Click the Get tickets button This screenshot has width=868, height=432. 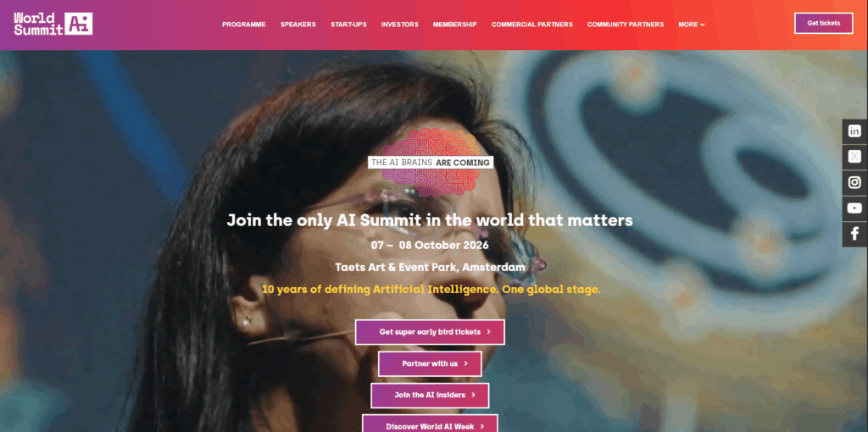pos(823,23)
